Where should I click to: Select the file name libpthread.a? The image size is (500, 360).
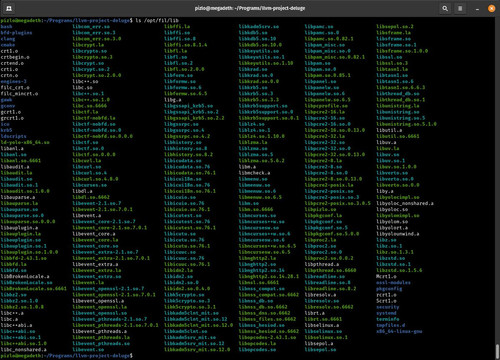322,264
